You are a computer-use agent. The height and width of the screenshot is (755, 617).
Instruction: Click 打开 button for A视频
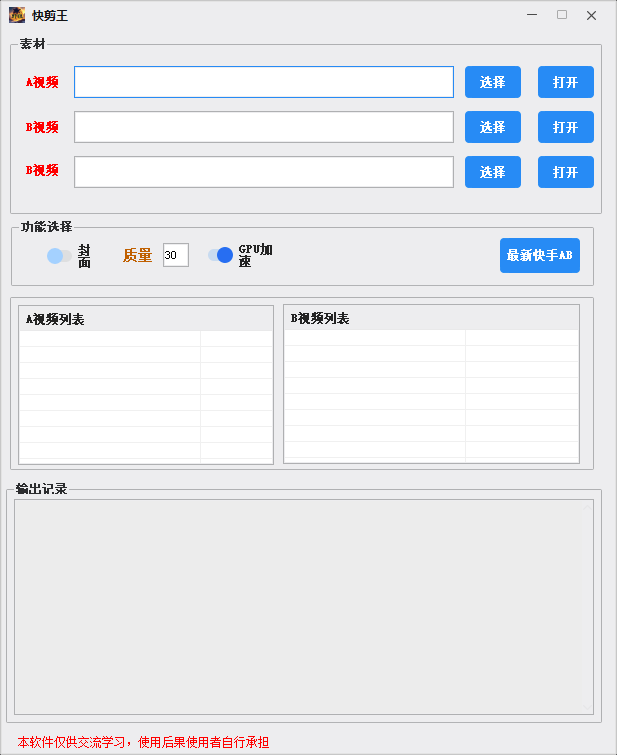[565, 82]
